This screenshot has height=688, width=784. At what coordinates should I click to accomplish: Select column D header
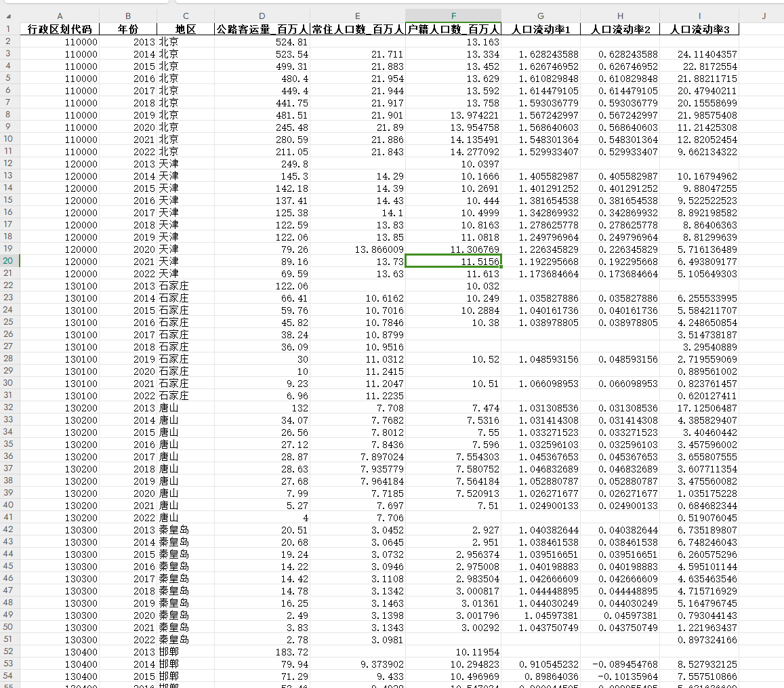pos(262,16)
